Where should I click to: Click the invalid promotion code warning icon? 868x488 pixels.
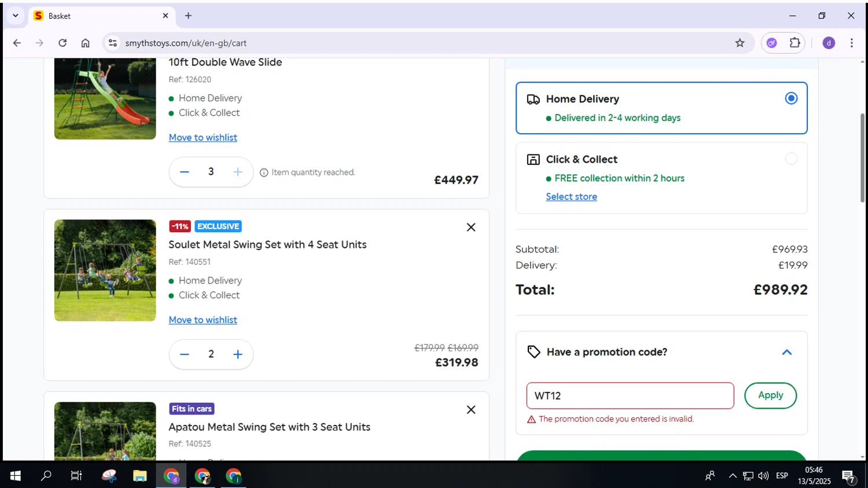(x=531, y=419)
